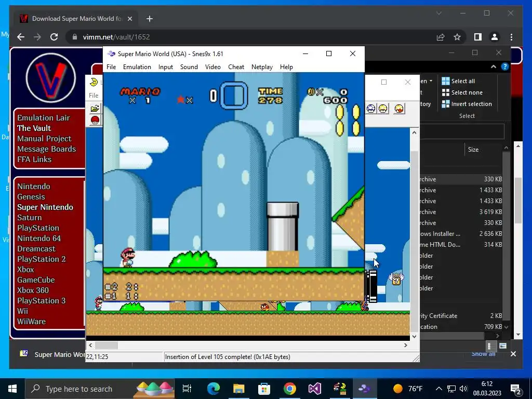Screen dimensions: 532x399
Task: Click the yellow mushroom with red arrow icon
Action: 400,109
